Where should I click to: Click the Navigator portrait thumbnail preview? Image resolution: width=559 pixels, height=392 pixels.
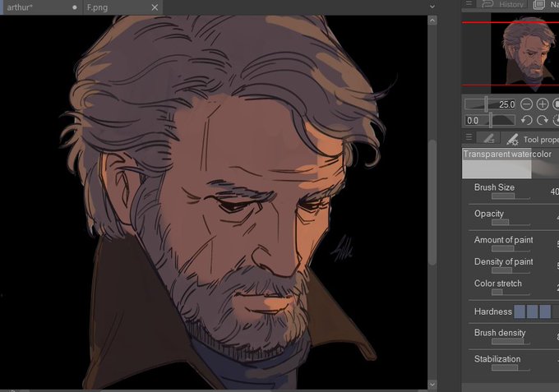coord(524,53)
